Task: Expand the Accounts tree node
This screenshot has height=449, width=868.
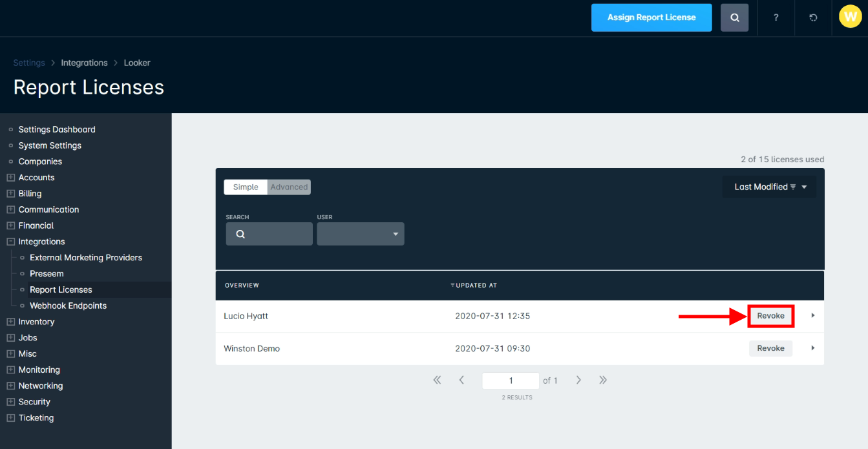Action: 10,178
